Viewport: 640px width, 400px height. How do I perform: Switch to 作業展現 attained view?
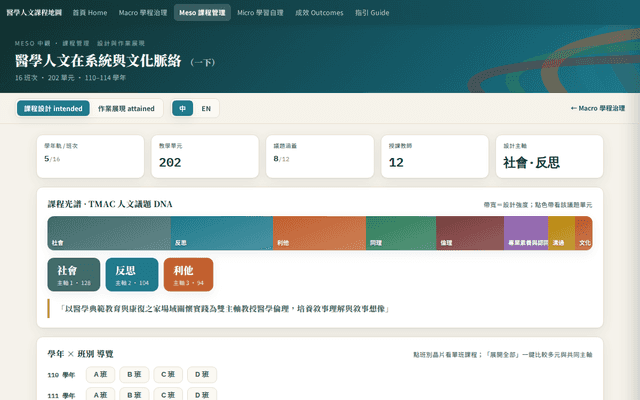[x=126, y=109]
